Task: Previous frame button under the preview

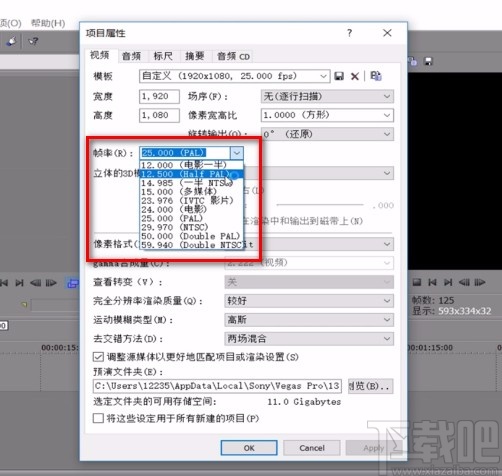Action: (464, 282)
